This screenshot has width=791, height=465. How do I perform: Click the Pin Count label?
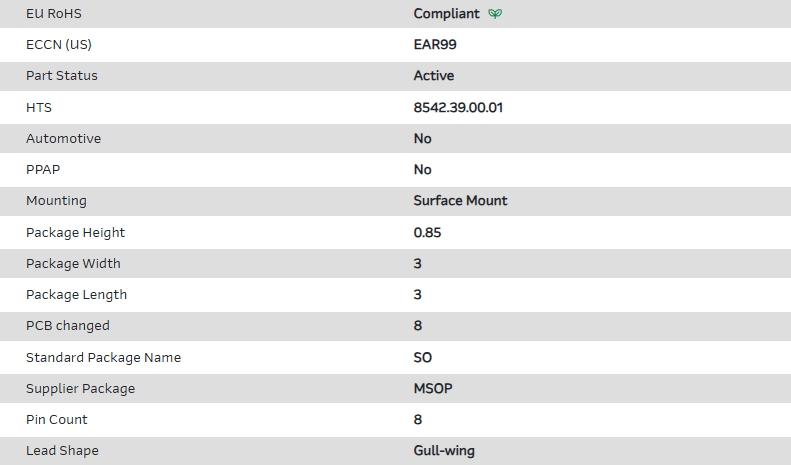click(57, 420)
